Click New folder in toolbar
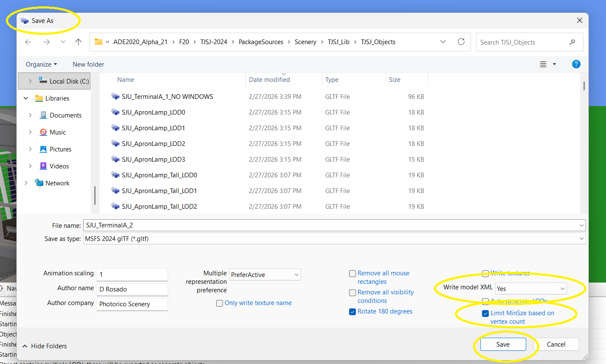 (88, 64)
